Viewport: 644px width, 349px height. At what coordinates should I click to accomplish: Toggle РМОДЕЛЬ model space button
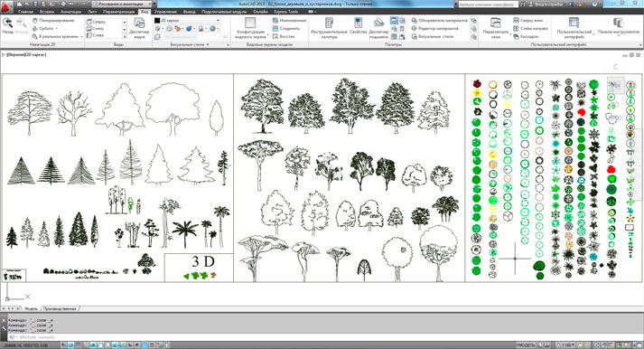tap(526, 345)
